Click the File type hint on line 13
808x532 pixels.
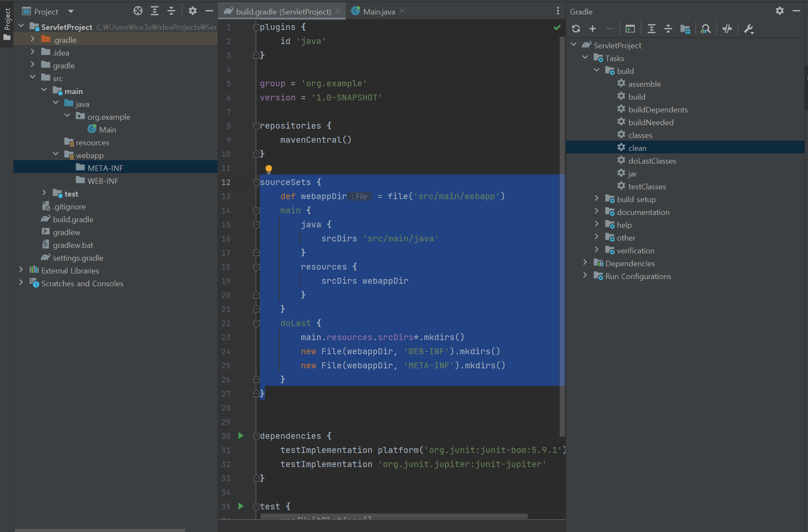[x=360, y=197]
